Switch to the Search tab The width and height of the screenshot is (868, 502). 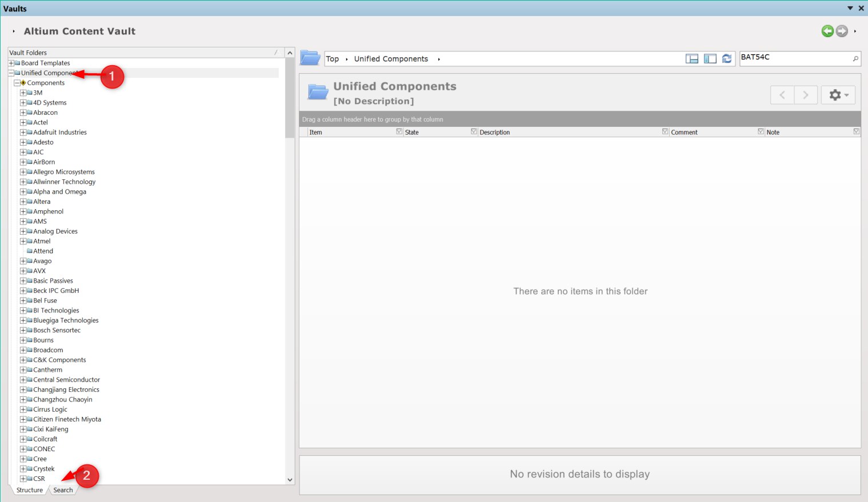(x=63, y=490)
